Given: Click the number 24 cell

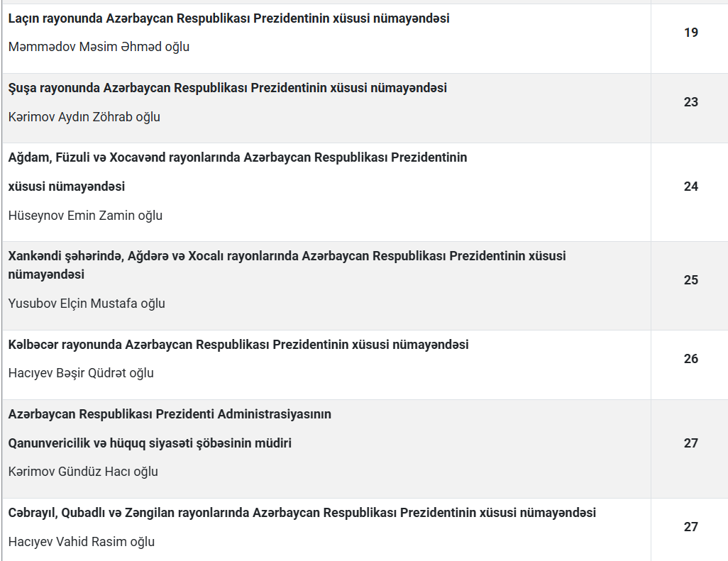Looking at the screenshot, I should [x=690, y=187].
